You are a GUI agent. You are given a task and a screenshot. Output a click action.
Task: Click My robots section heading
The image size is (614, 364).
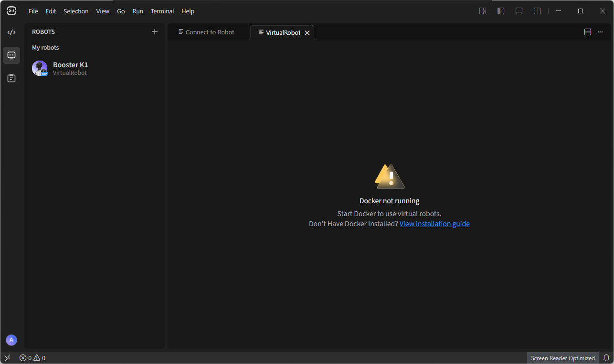45,48
